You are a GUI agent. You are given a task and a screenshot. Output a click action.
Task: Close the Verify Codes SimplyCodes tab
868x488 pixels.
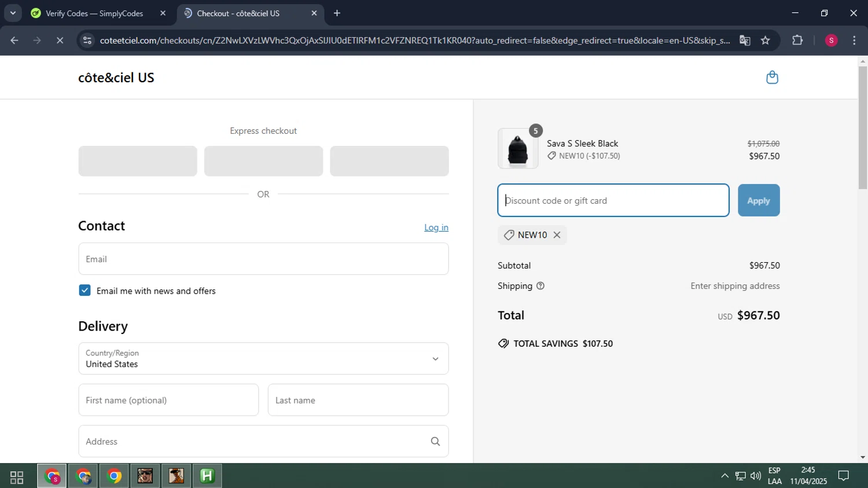click(163, 13)
